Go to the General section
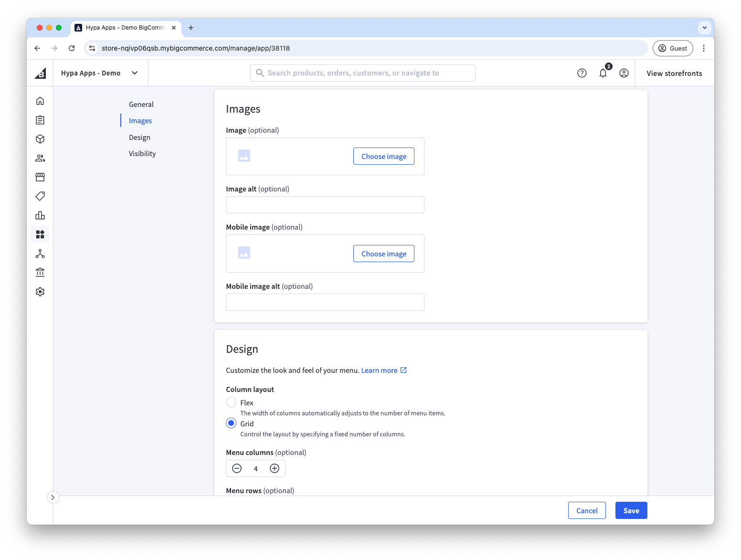741x560 pixels. pyautogui.click(x=141, y=105)
